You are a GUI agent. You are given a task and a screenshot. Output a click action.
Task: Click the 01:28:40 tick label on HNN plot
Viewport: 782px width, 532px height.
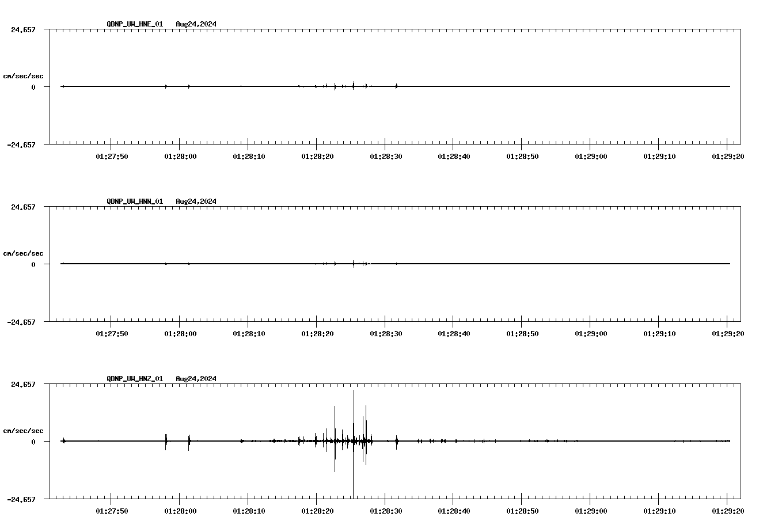click(x=453, y=334)
